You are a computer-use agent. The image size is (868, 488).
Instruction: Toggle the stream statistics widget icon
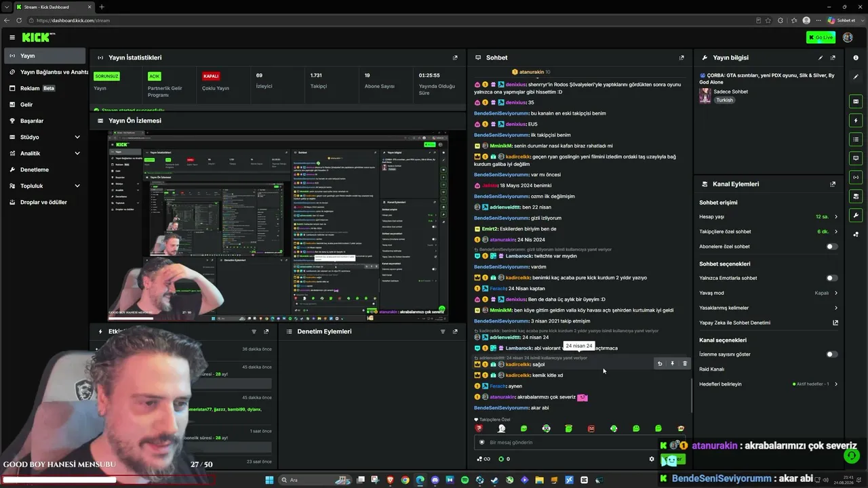point(856,177)
